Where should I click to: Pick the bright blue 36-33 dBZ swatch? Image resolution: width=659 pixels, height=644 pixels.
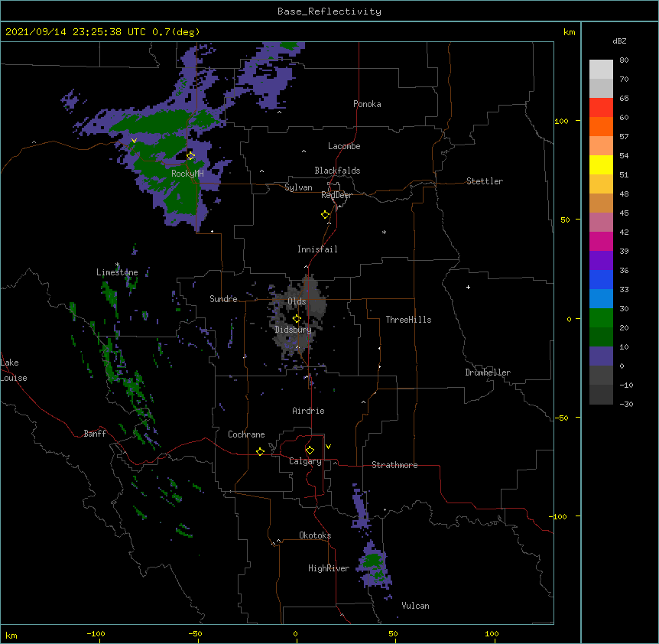pyautogui.click(x=601, y=280)
